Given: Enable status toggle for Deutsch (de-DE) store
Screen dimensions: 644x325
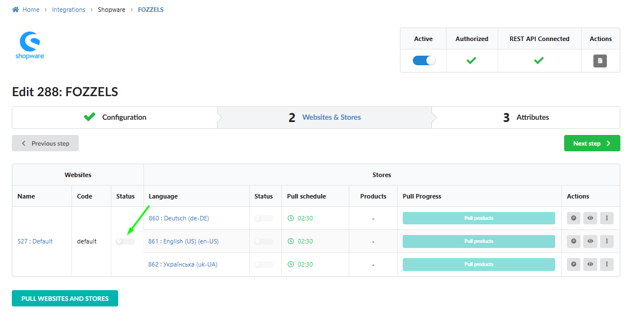Looking at the screenshot, I should [263, 218].
